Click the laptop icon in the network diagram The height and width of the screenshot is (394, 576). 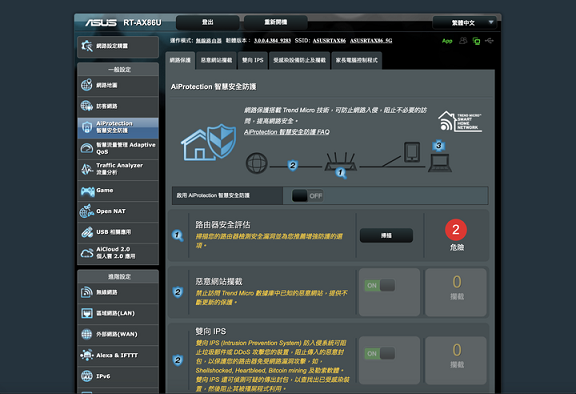click(x=440, y=163)
